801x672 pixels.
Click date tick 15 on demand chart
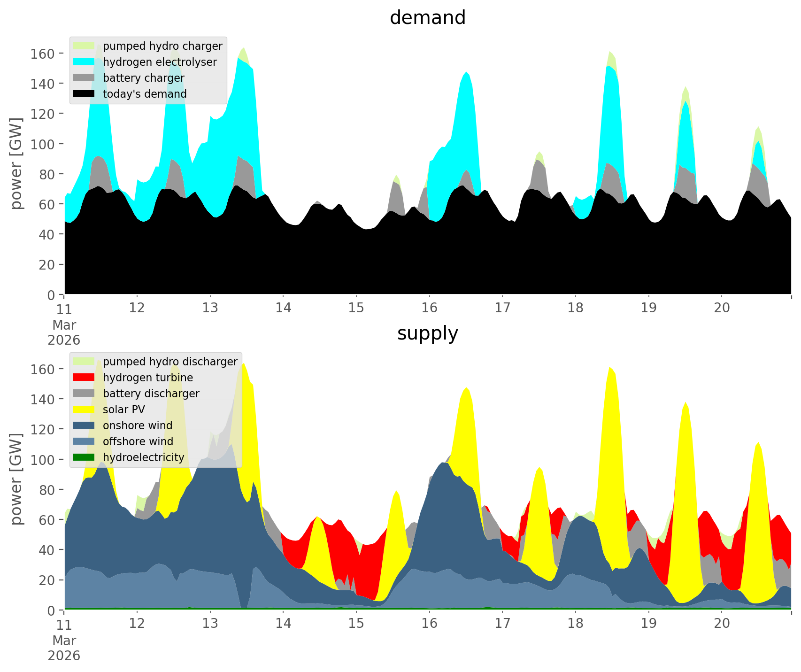356,308
